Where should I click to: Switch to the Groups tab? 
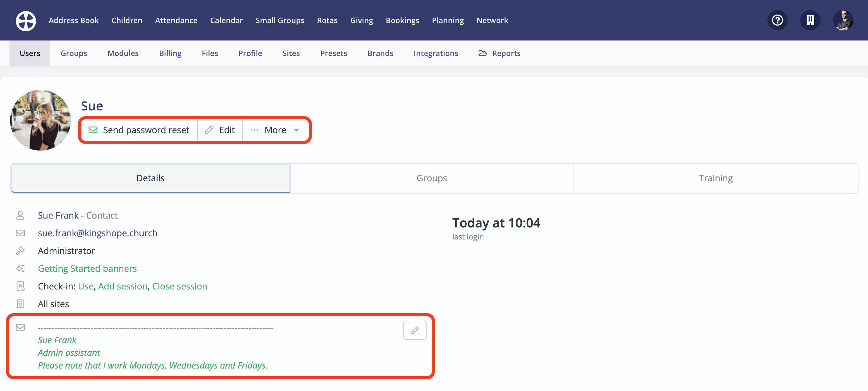[x=432, y=178]
